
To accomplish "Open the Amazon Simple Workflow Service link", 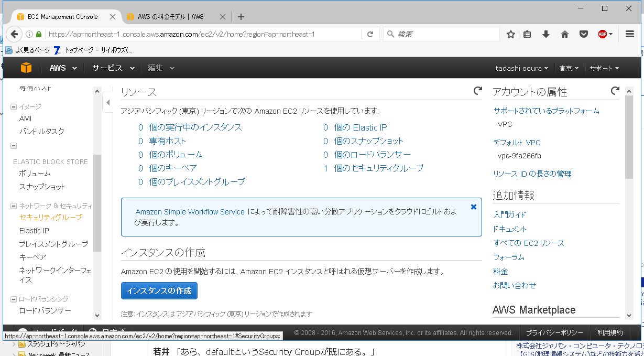I will click(x=190, y=212).
